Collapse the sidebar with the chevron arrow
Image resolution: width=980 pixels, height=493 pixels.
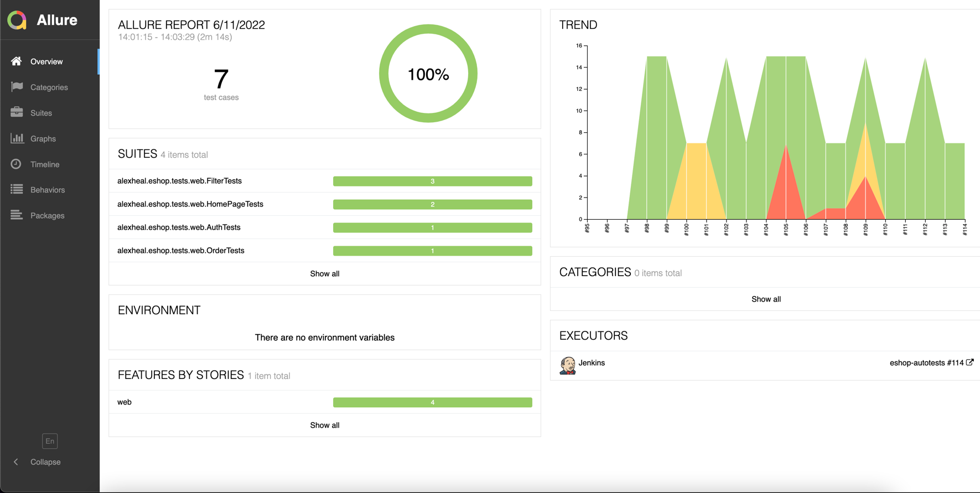(16, 462)
